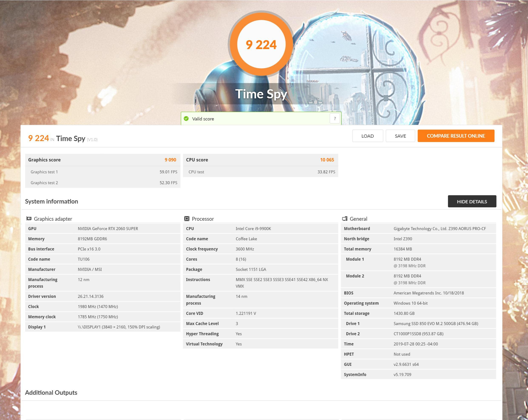Click Graphics test 2 result 52.30 FPS

(168, 182)
